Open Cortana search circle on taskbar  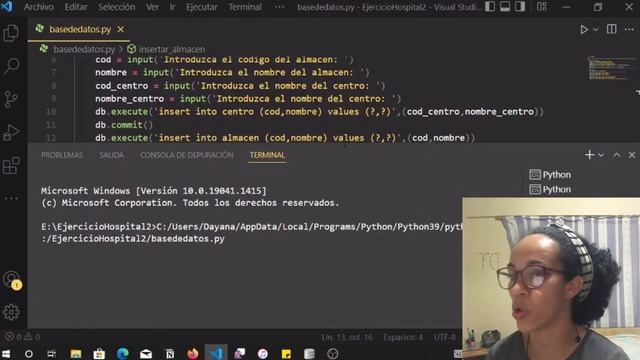coord(29,353)
